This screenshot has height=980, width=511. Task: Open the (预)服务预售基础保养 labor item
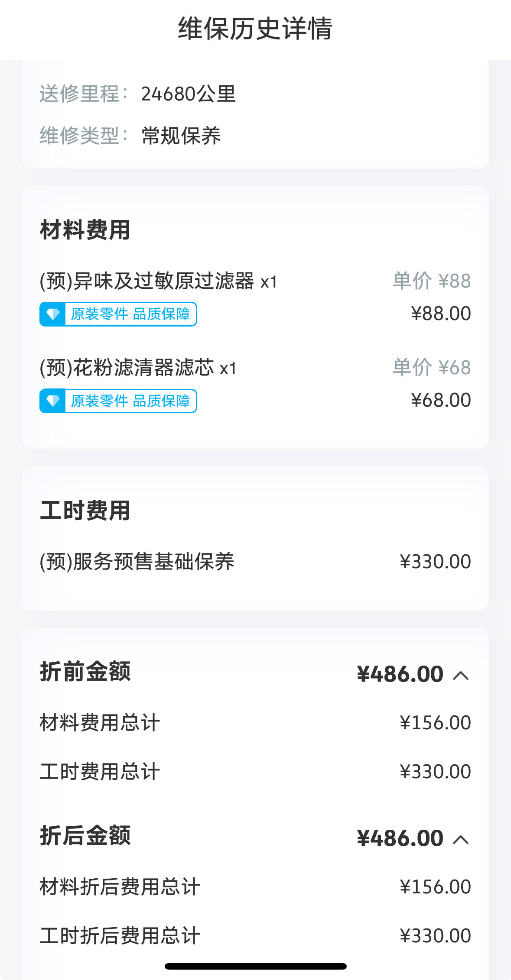(x=137, y=562)
